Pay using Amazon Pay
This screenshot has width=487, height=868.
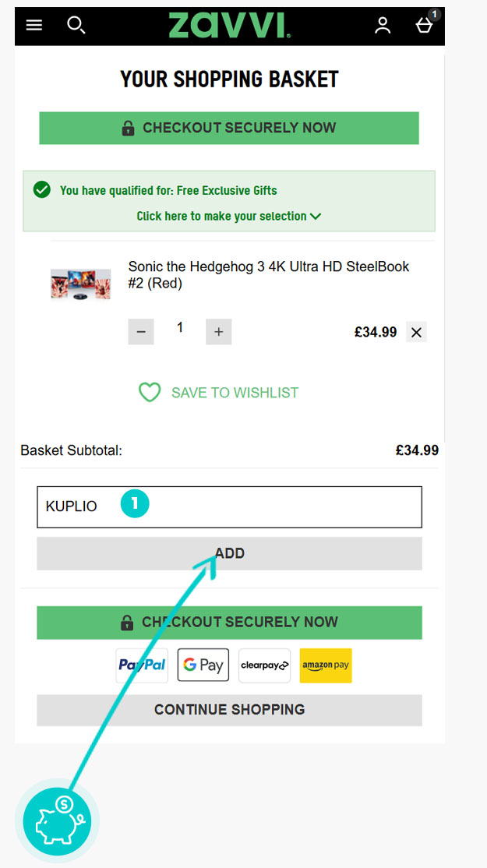click(x=326, y=665)
